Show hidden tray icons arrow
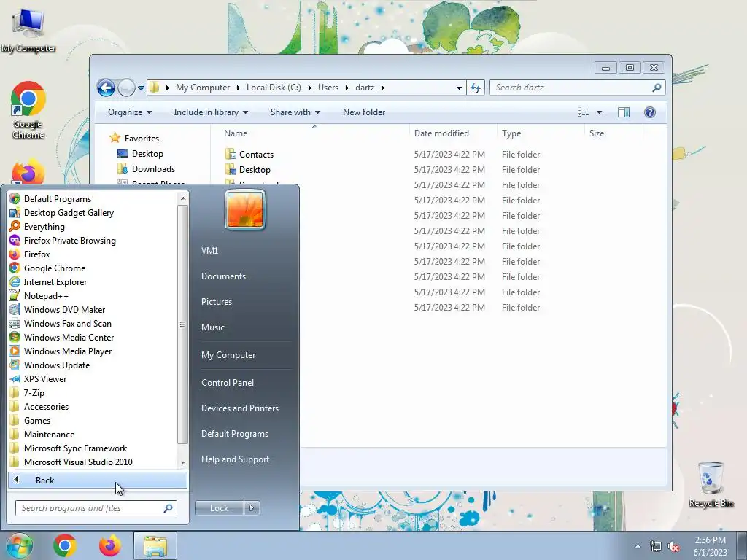Image resolution: width=747 pixels, height=560 pixels. pyautogui.click(x=638, y=546)
